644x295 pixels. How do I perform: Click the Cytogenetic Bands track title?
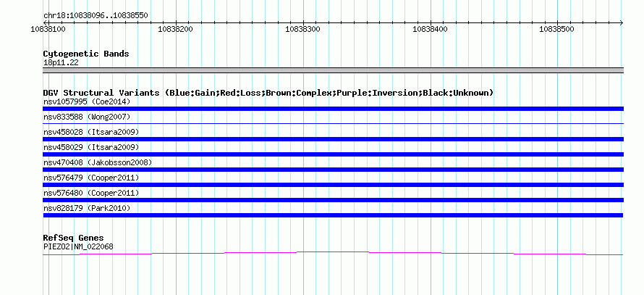pyautogui.click(x=86, y=54)
